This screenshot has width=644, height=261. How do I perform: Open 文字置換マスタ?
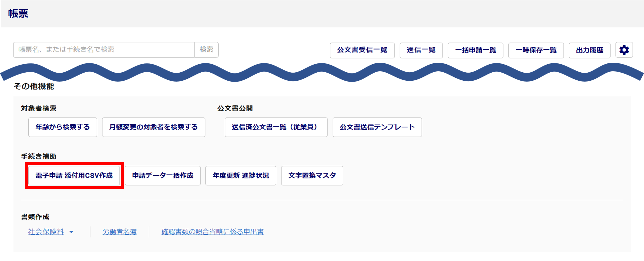pyautogui.click(x=312, y=175)
